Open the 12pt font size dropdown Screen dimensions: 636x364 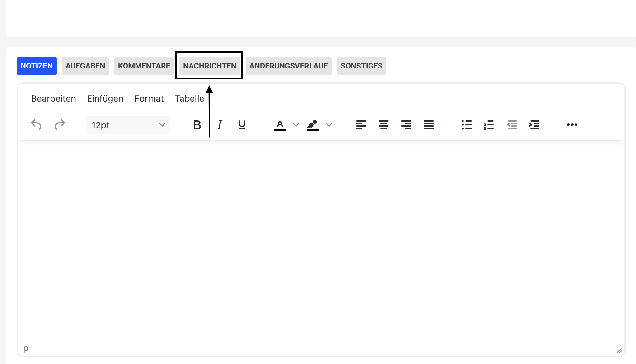click(128, 125)
